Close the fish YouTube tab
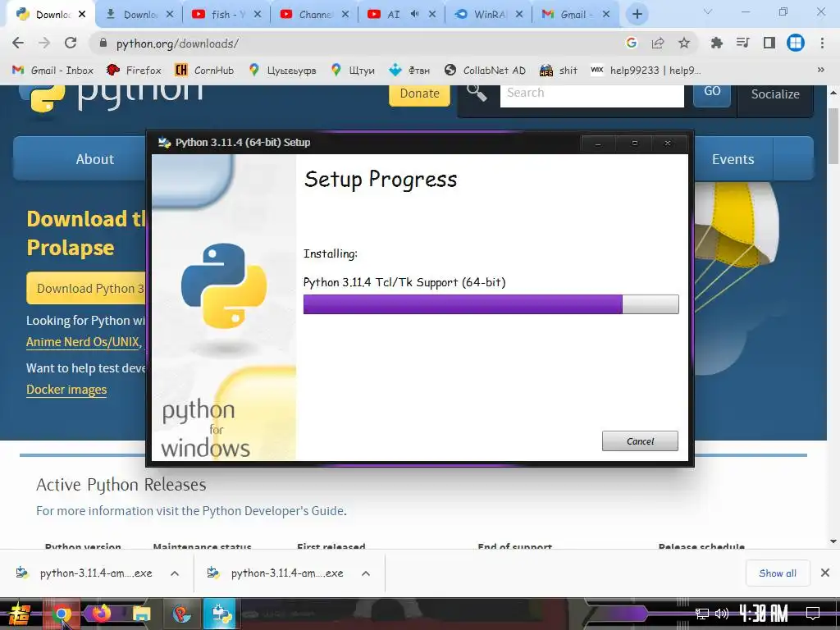Screen dimensions: 840x630 [x=258, y=15]
